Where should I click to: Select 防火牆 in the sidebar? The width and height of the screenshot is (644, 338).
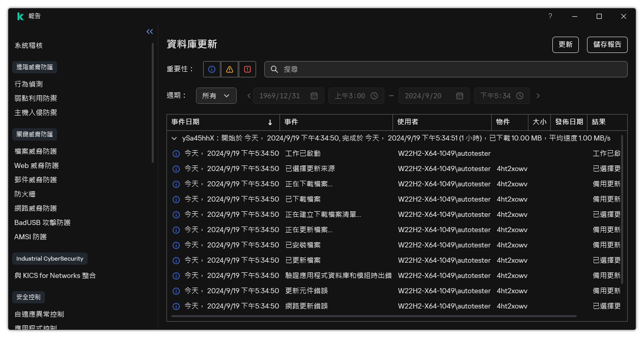24,193
